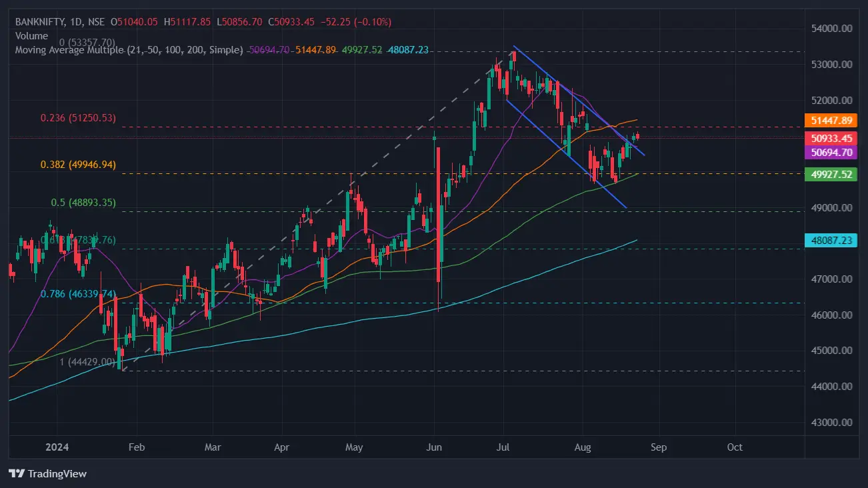Click the 100-period MA value 49927.52 in legend
The image size is (868, 488).
click(362, 50)
